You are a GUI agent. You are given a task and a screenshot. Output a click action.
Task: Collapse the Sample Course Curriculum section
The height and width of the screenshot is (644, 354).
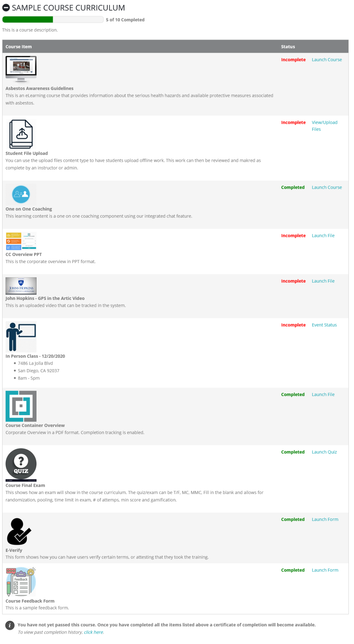pos(6,8)
